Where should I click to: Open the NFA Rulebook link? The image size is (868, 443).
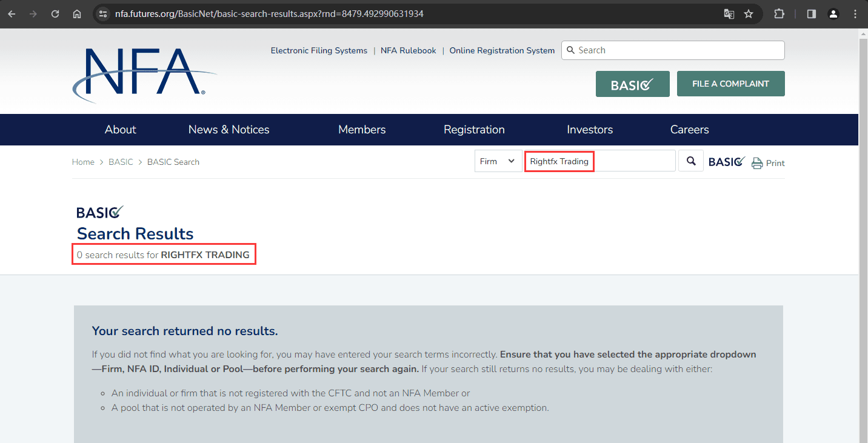pyautogui.click(x=409, y=50)
